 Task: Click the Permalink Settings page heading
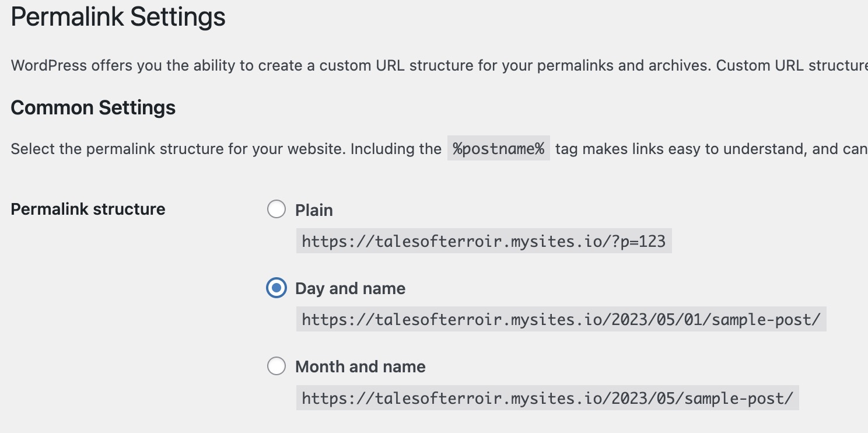[118, 17]
